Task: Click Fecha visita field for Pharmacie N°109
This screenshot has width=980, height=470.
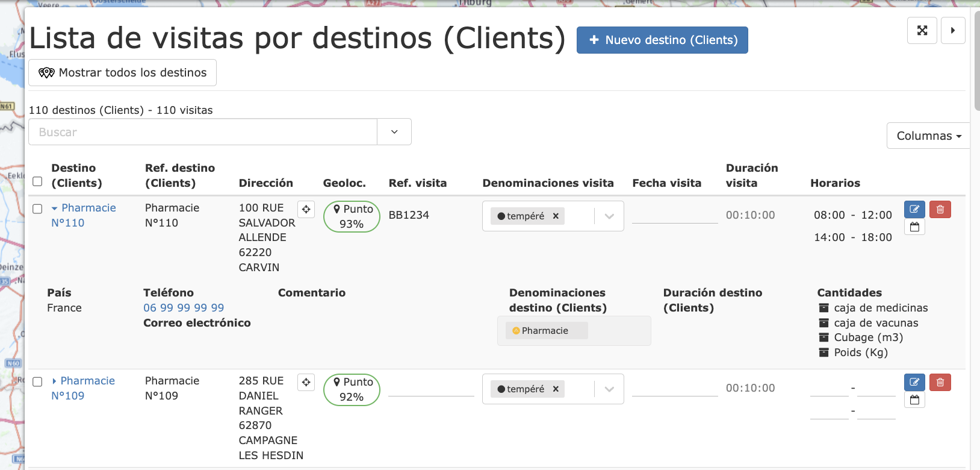Action: 675,388
